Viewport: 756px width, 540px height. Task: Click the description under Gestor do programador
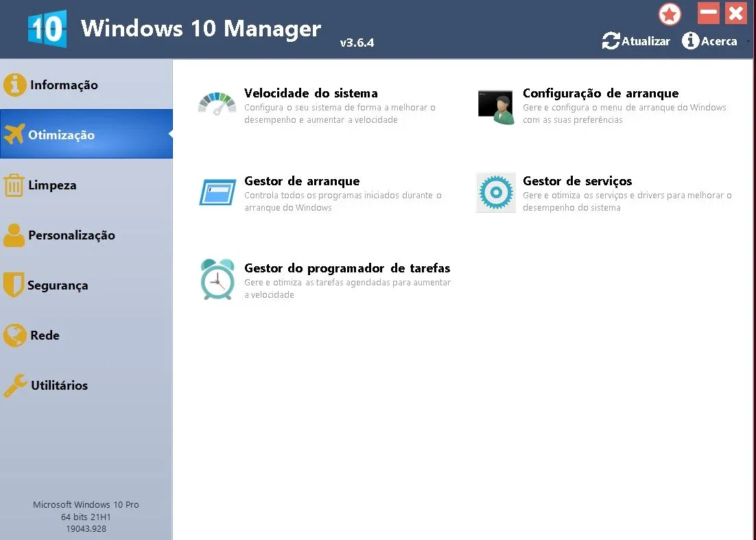[x=347, y=288]
